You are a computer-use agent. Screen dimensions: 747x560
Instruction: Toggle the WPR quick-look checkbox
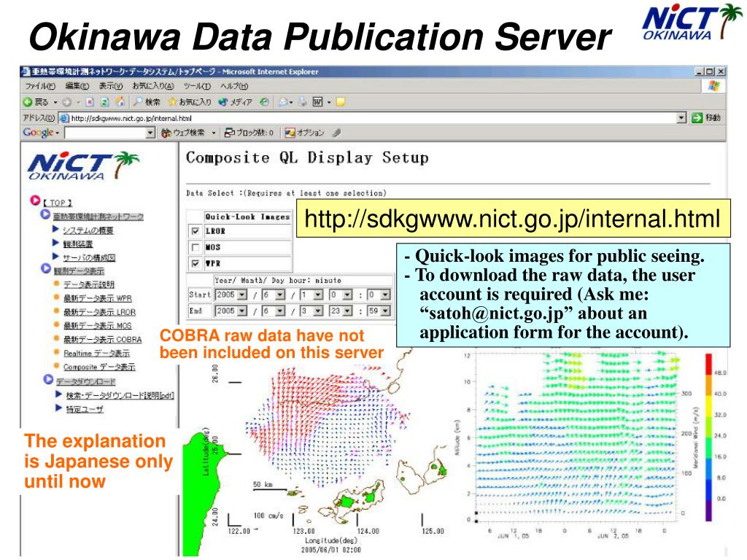pos(195,263)
